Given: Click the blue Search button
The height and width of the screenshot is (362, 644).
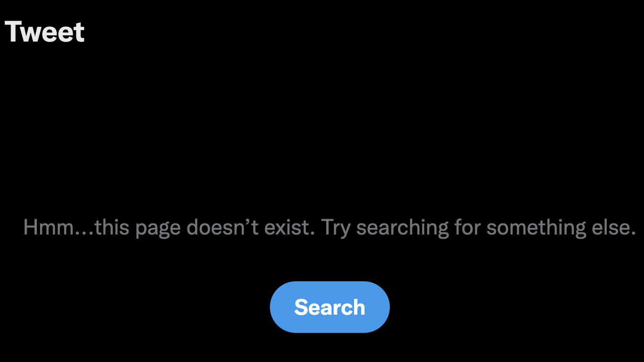Looking at the screenshot, I should pos(330,307).
